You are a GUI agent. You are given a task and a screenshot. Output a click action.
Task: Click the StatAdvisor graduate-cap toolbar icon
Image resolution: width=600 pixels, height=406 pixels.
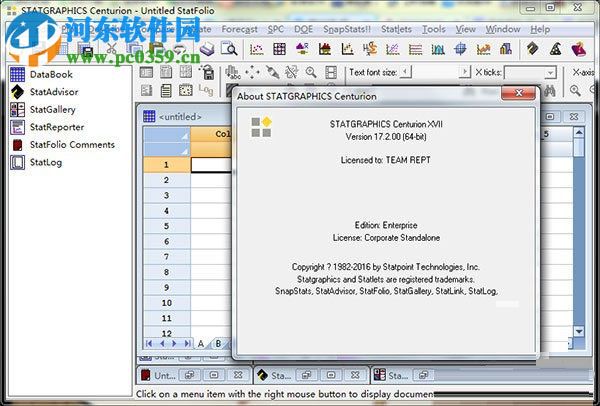(x=533, y=49)
